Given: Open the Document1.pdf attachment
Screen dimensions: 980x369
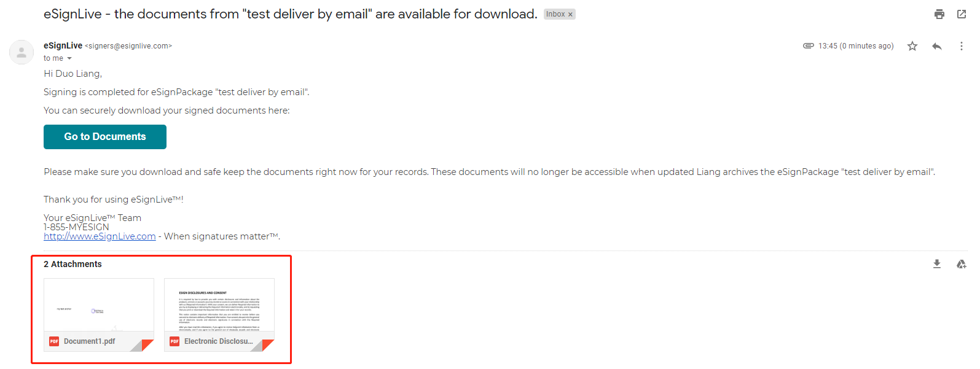Looking at the screenshot, I should (99, 315).
